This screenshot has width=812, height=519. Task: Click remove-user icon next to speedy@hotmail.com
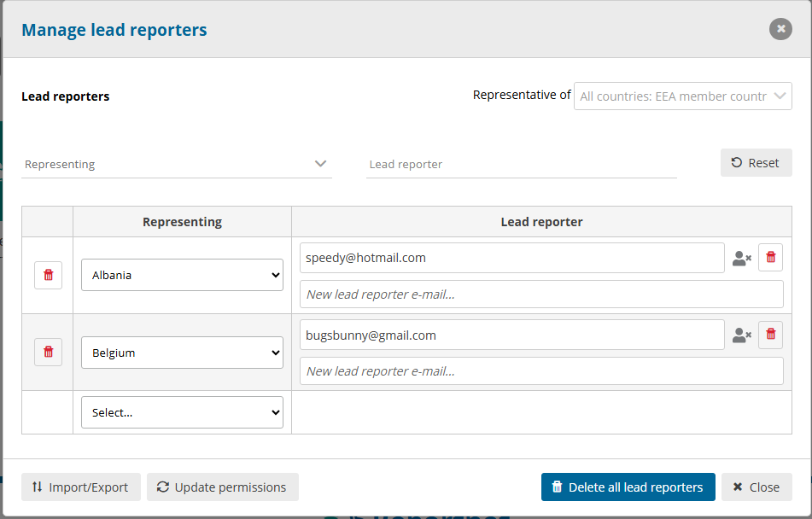click(x=742, y=259)
